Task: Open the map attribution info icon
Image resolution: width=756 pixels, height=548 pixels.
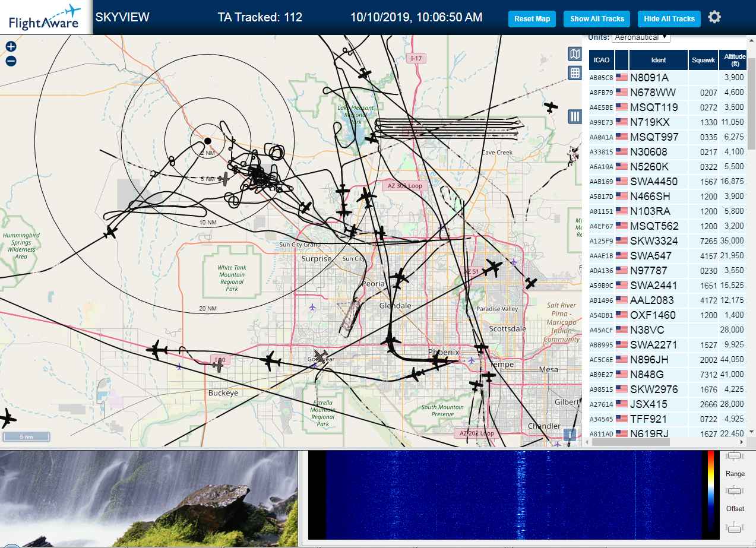Action: click(570, 435)
